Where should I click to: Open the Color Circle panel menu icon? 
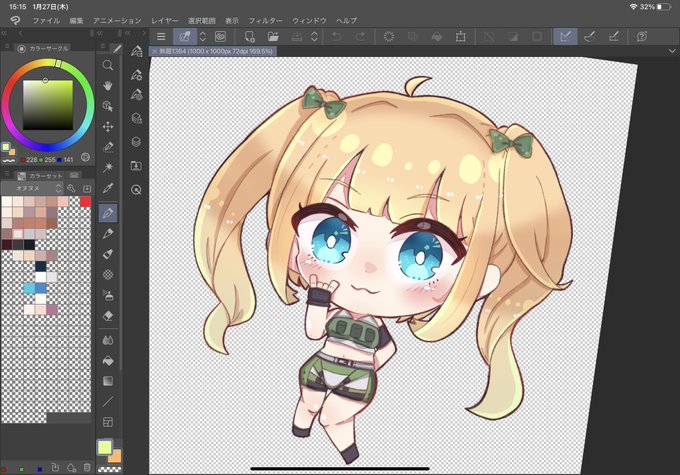7,47
